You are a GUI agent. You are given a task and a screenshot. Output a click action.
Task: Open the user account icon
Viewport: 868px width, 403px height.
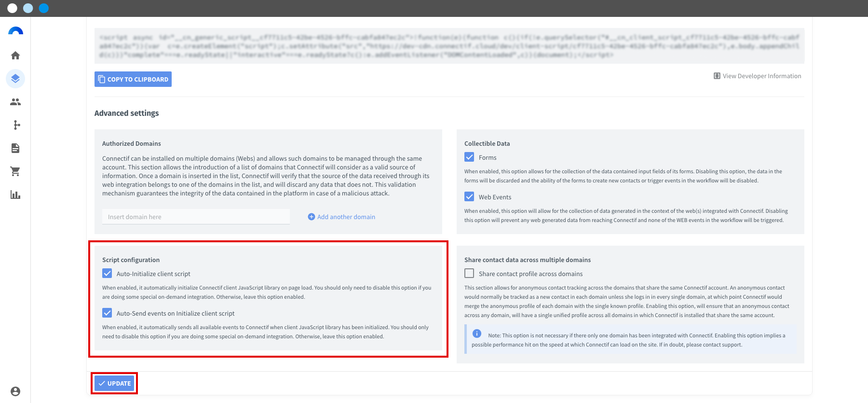click(15, 391)
